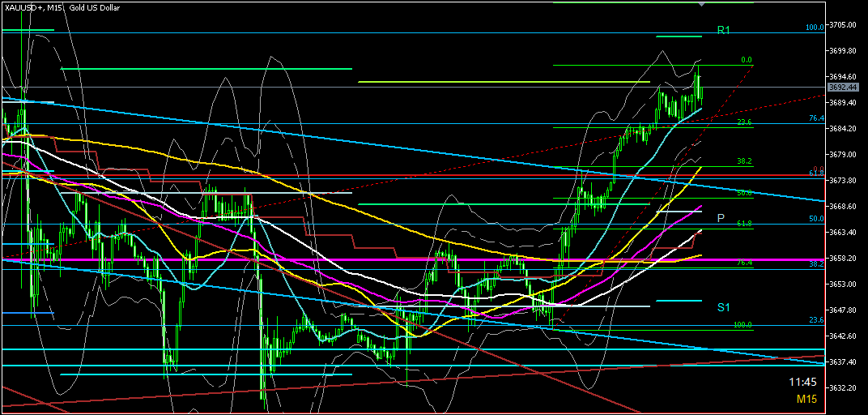Image resolution: width=868 pixels, height=415 pixels.
Task: Click the 3705.00 price on the scale
Action: click(x=843, y=25)
